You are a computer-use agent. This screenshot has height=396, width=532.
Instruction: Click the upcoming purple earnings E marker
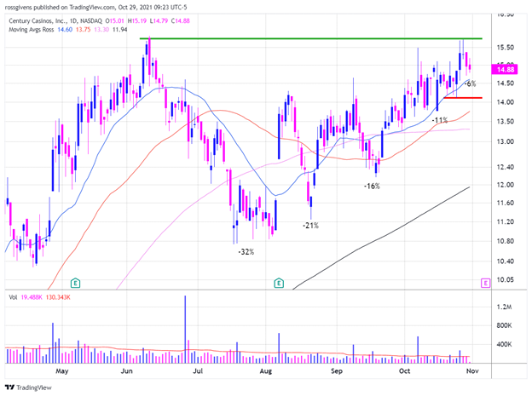point(486,283)
